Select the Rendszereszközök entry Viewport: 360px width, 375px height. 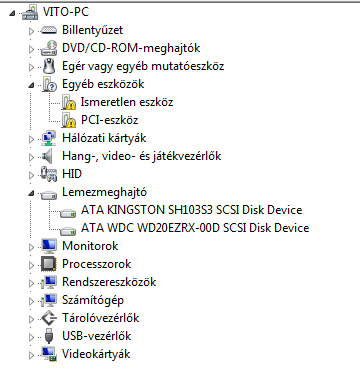point(109,282)
